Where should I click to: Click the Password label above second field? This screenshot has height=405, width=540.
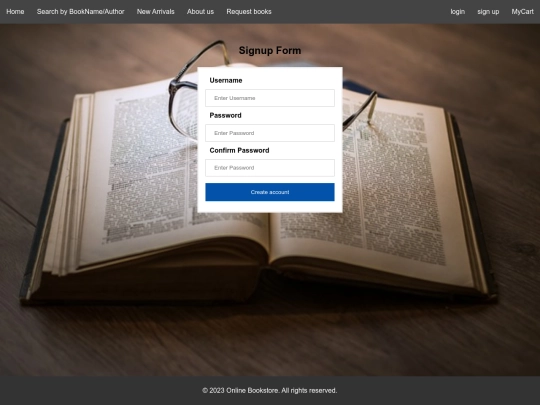coord(226,116)
